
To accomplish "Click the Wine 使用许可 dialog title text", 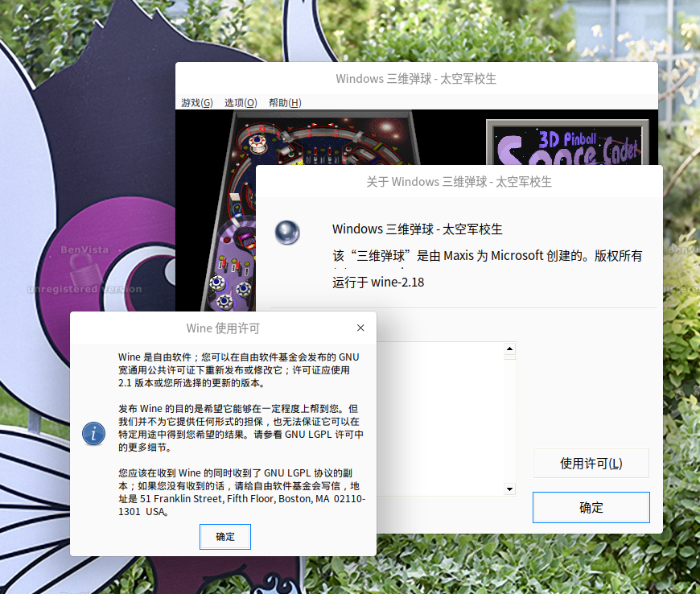I will pyautogui.click(x=223, y=328).
